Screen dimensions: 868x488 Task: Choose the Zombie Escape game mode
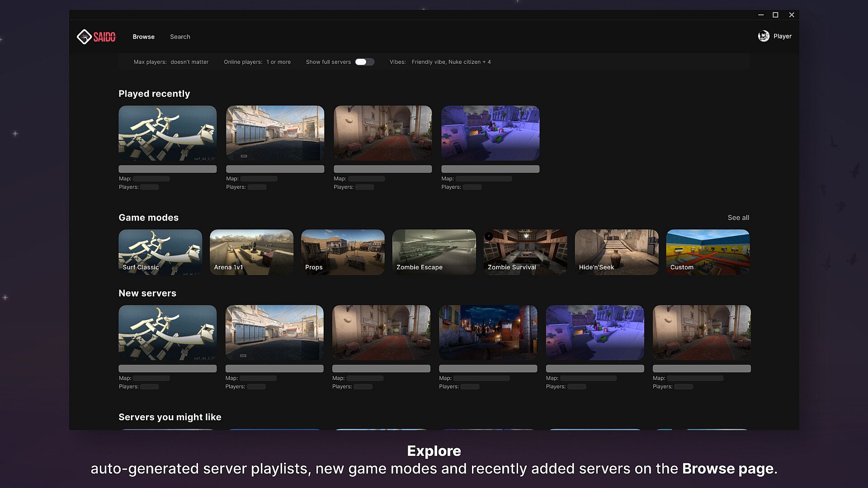coord(434,252)
